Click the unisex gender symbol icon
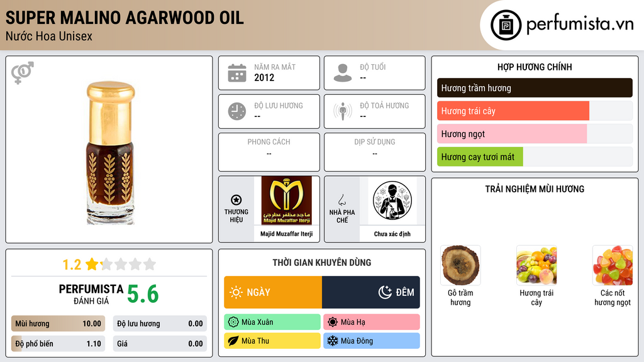Screen dimensions: 644x362 (23, 73)
